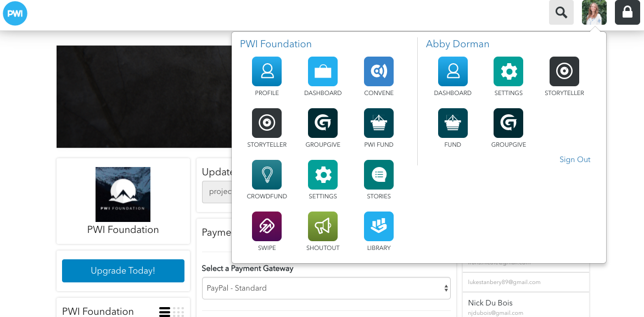Open the PWI Fund basket icon
The image size is (644, 317).
[379, 124]
